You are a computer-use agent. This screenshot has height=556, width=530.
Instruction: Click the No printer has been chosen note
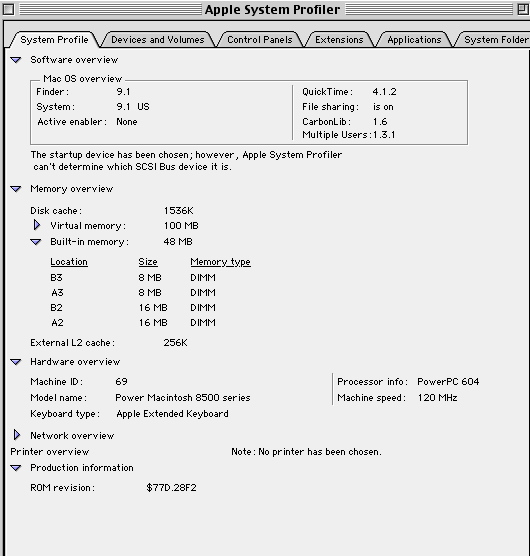306,452
